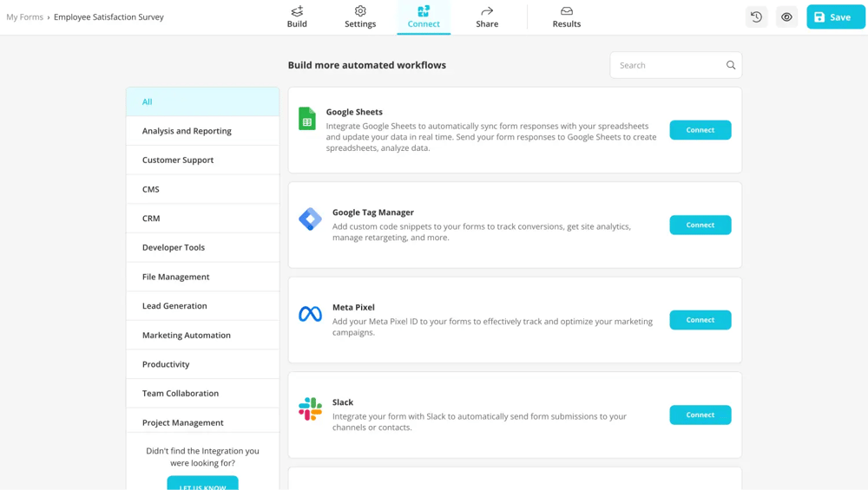Image resolution: width=868 pixels, height=490 pixels.
Task: Click the Google Tag Manager icon
Action: (310, 219)
